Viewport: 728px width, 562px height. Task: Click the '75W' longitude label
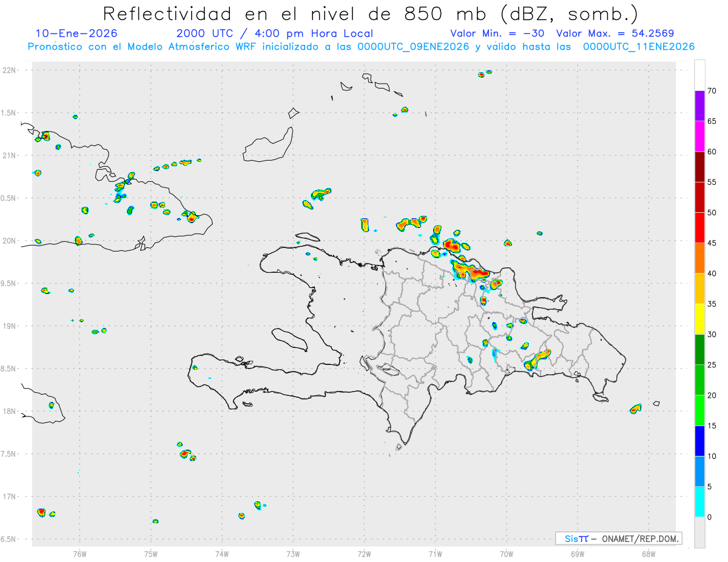click(151, 554)
